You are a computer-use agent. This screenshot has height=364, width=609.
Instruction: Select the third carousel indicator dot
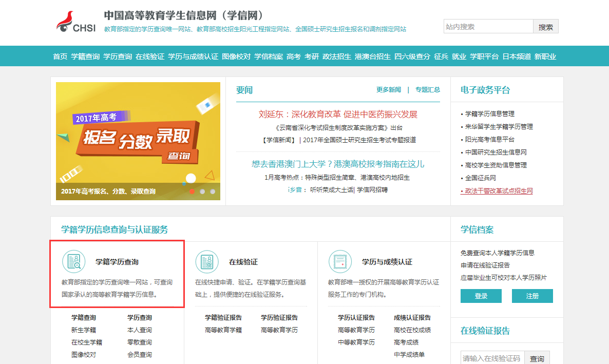[213, 191]
